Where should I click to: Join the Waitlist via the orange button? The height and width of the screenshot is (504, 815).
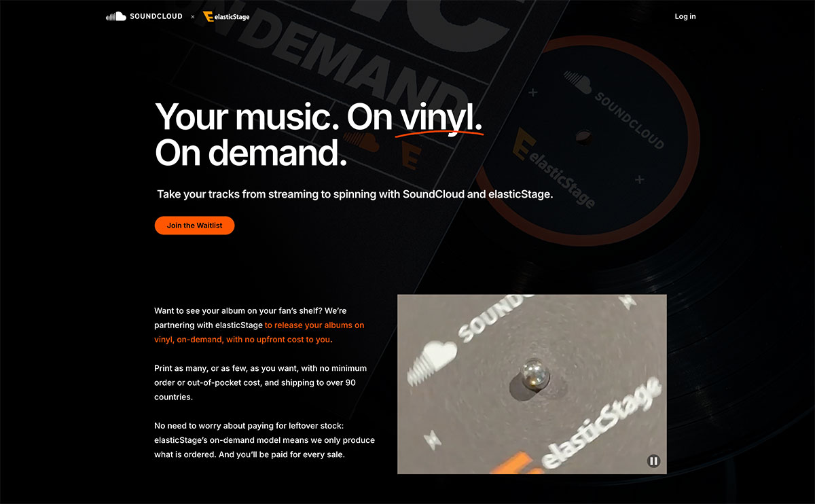(x=194, y=226)
